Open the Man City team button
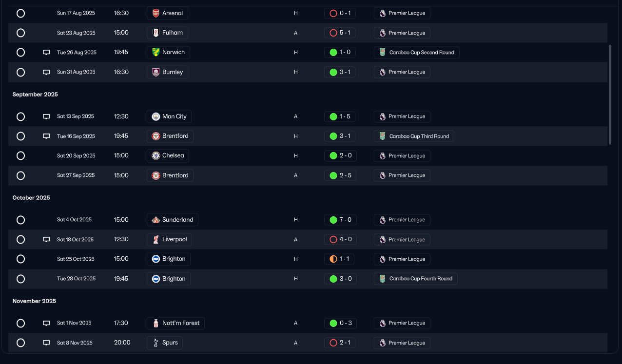622x364 pixels. (x=169, y=116)
